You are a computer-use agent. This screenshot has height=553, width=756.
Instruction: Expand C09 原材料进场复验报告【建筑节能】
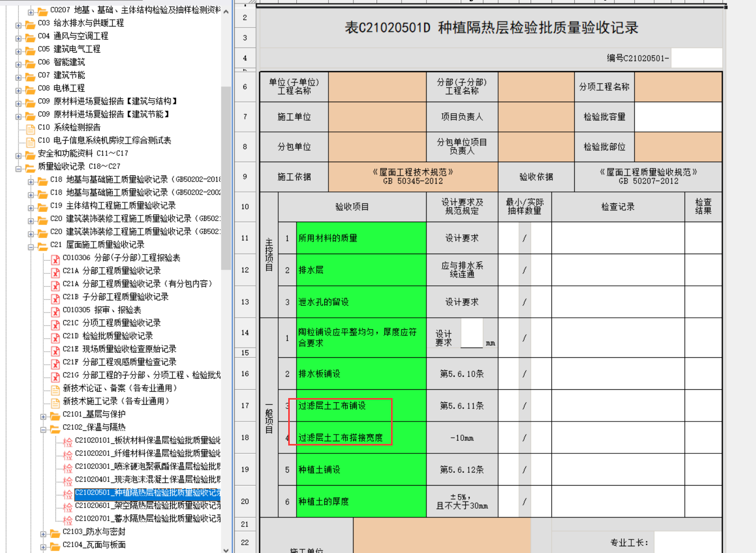[x=18, y=116]
